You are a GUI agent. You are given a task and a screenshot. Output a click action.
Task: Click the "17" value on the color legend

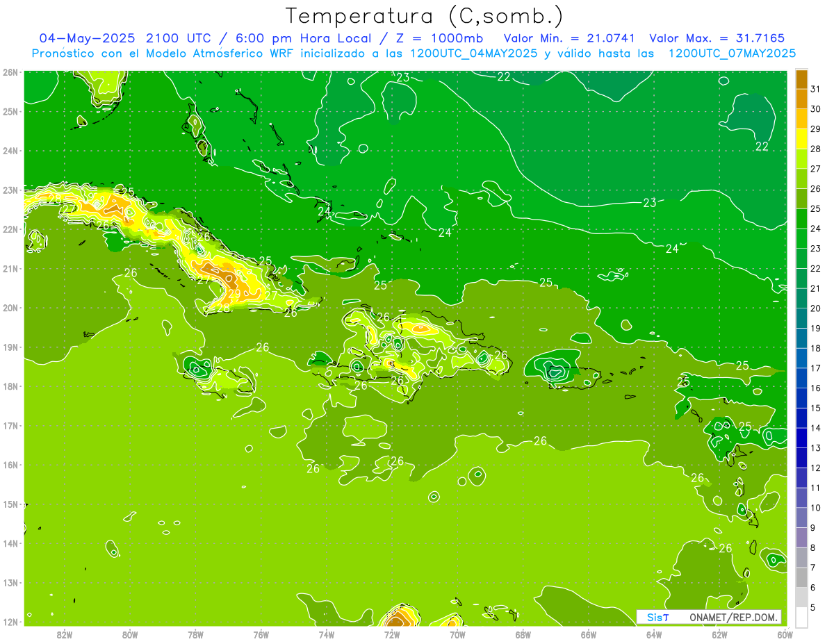pyautogui.click(x=816, y=368)
